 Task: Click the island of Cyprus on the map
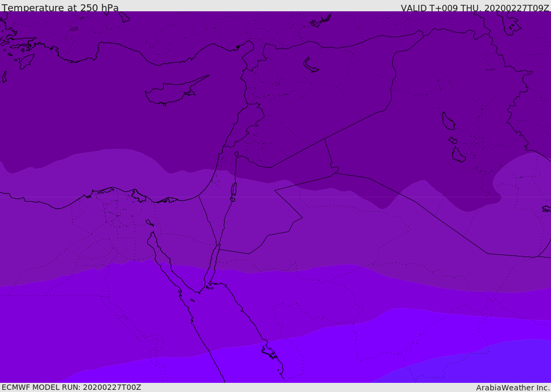click(176, 91)
